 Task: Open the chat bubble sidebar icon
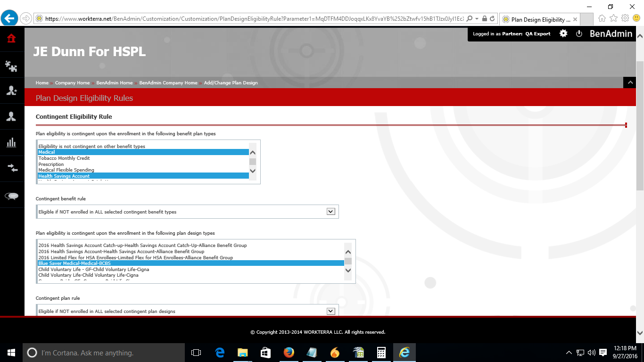(11, 196)
